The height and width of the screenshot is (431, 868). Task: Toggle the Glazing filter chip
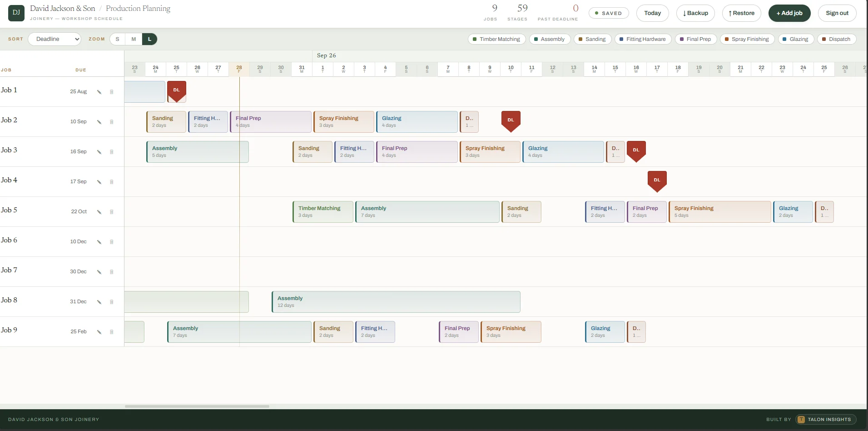point(796,39)
